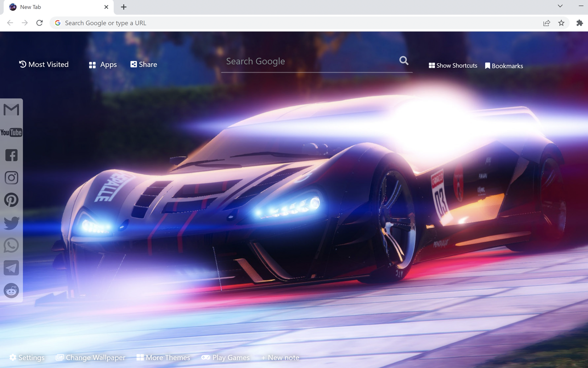Screen dimensions: 588x368
Task: Go forward in the browser
Action: pos(25,23)
